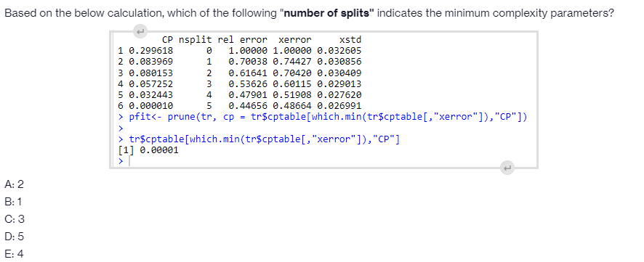Click the xstd value 0.030856
The image size is (644, 262).
[339, 62]
